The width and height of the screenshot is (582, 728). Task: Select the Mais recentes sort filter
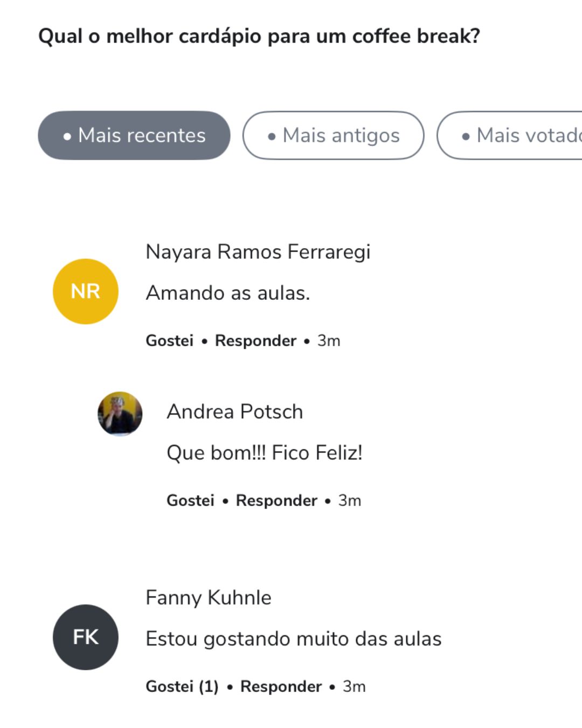pyautogui.click(x=134, y=135)
